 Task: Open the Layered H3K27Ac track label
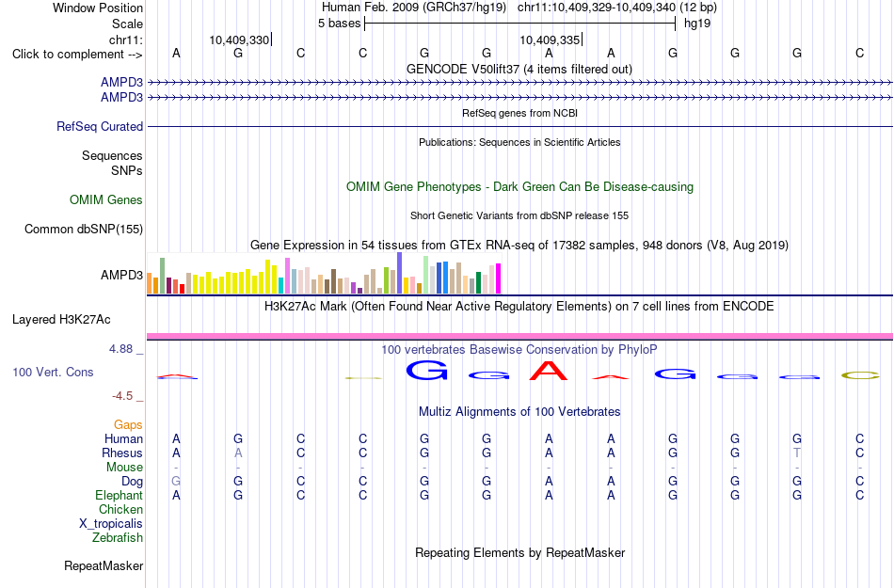61,320
